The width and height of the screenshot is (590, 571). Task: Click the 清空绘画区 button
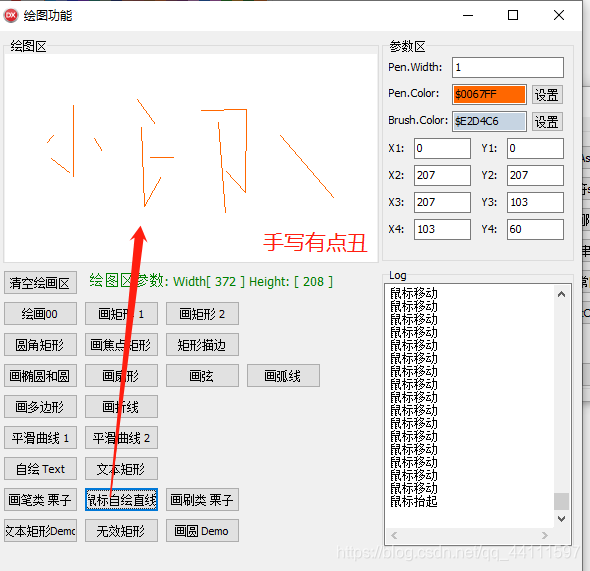(x=40, y=282)
